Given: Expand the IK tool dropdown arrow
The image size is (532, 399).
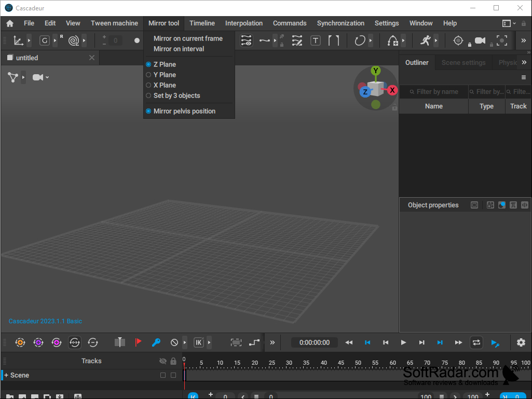Looking at the screenshot, I should (x=209, y=342).
